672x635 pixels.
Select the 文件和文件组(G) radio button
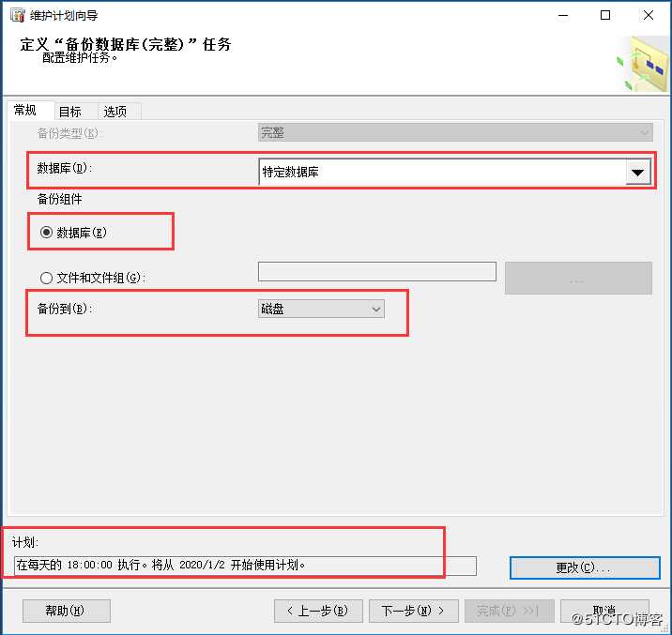click(x=46, y=278)
